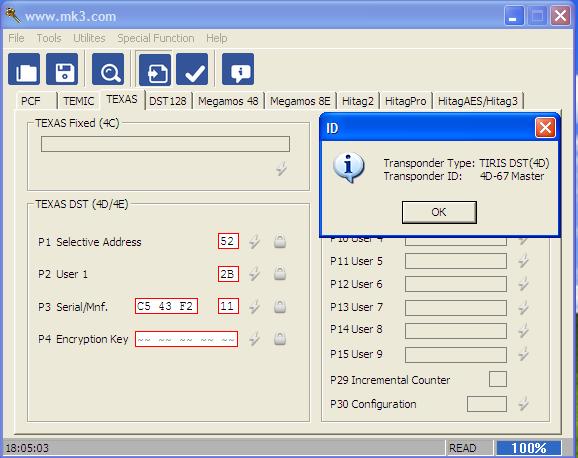Toggle the padlock lock for P3 Serial/Mnf.
The image size is (578, 458).
(x=280, y=306)
